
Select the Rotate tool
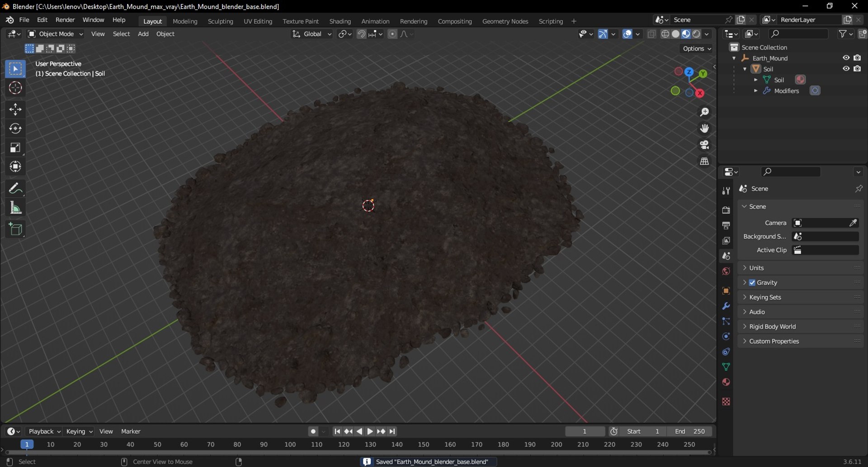coord(15,129)
